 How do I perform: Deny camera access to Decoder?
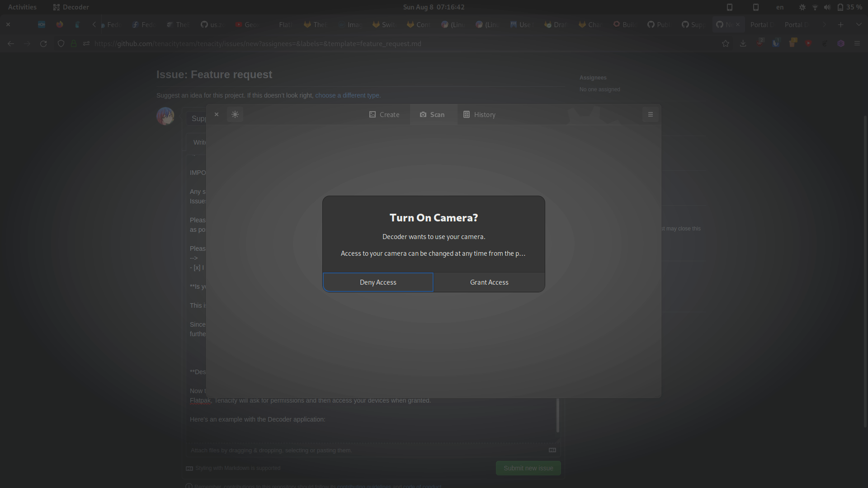(378, 282)
